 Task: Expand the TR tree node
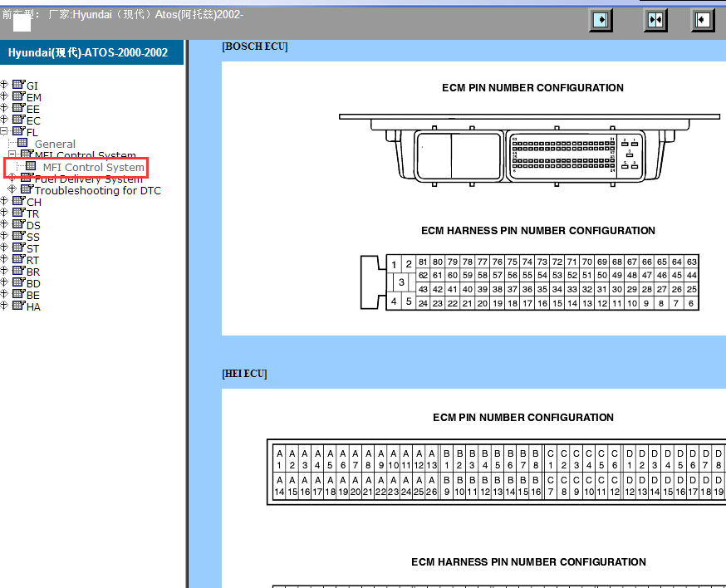coord(4,212)
